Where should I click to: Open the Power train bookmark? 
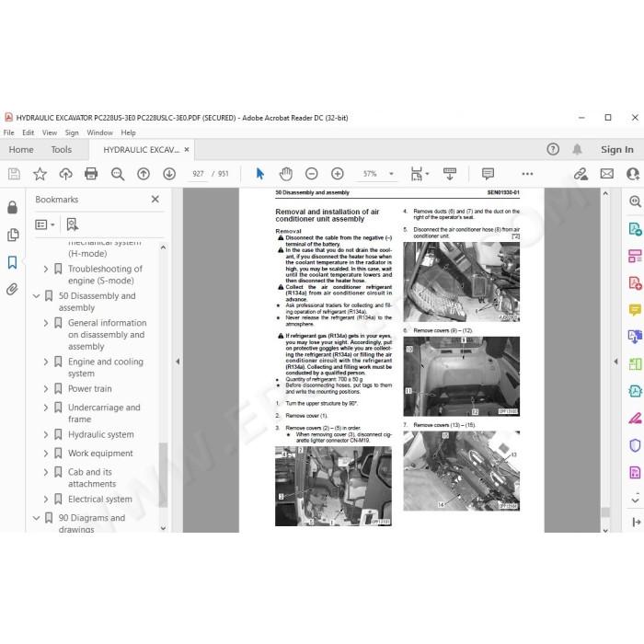[90, 388]
